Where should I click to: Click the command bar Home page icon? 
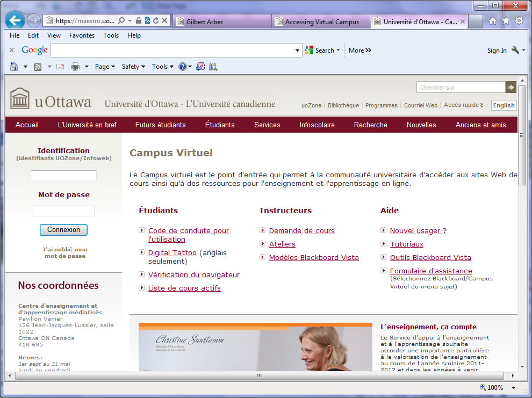tap(14, 67)
